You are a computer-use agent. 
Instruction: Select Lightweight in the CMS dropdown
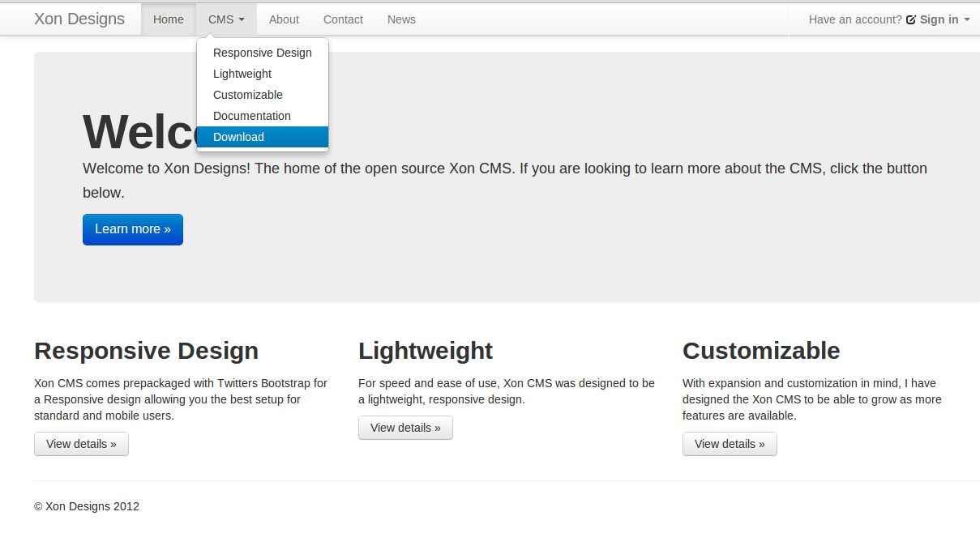242,74
